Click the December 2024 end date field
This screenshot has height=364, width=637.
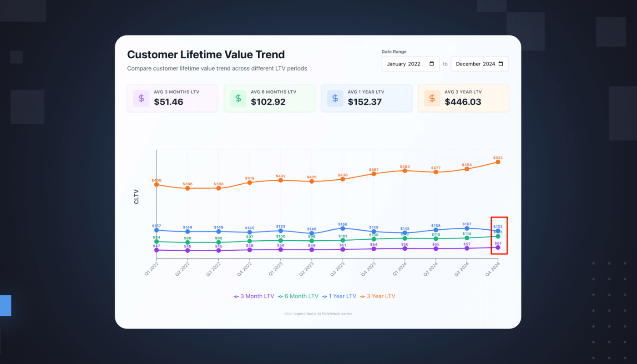click(475, 64)
